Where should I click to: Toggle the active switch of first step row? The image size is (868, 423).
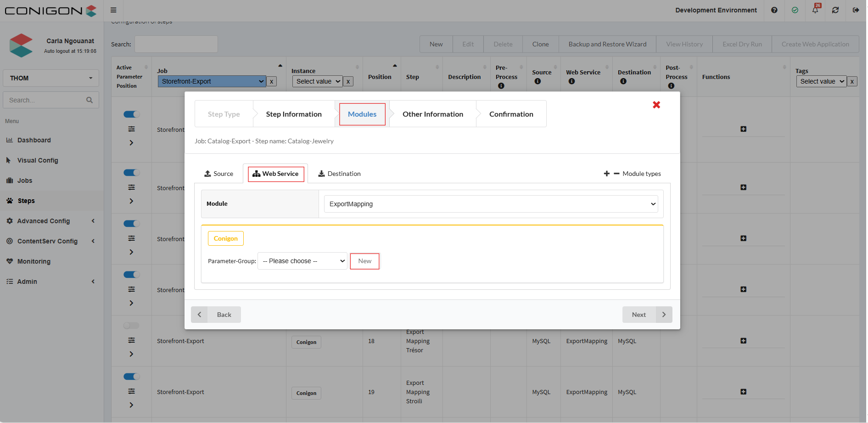point(132,114)
